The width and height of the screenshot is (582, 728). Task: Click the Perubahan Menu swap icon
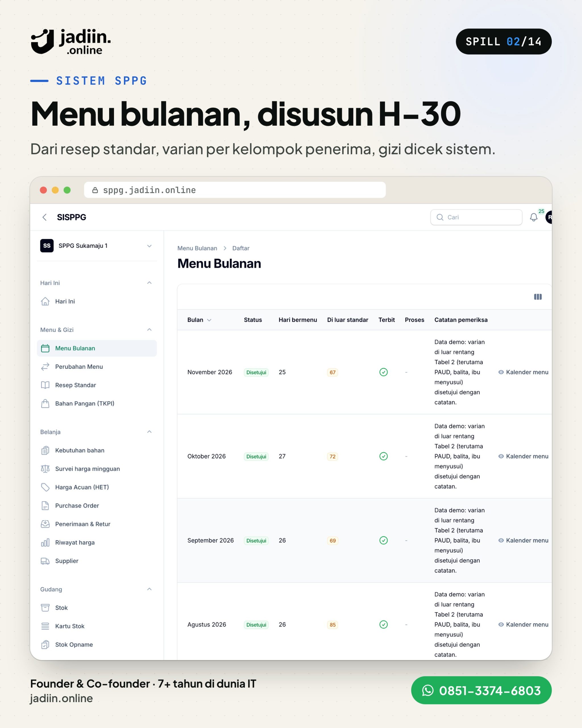[45, 367]
